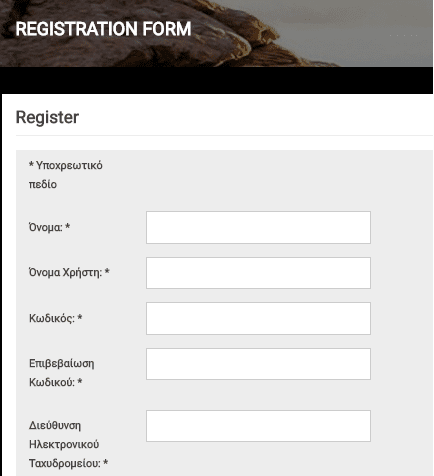Click the asterisk after Ταχυδρομείου
The width and height of the screenshot is (434, 476).
coord(105,462)
